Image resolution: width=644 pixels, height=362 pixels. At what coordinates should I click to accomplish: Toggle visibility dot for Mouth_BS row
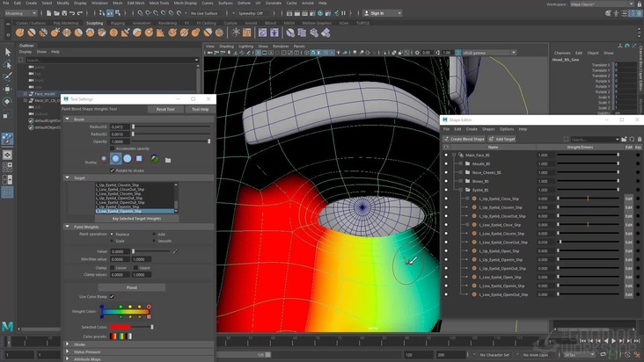point(446,163)
